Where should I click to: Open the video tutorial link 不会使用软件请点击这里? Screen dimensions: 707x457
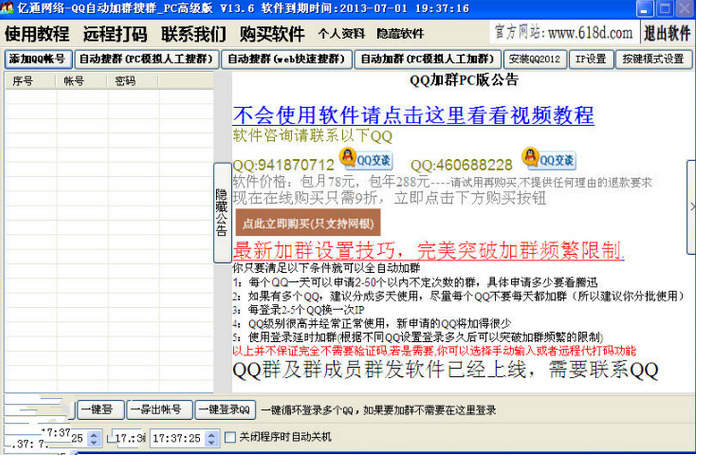click(413, 115)
